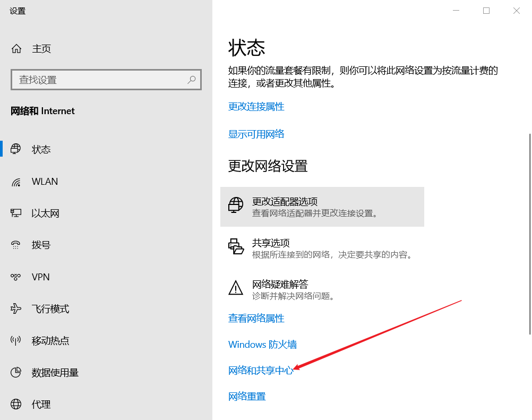The image size is (532, 420).
Task: Click the 共享选项 printer-folder icon
Action: pos(236,246)
